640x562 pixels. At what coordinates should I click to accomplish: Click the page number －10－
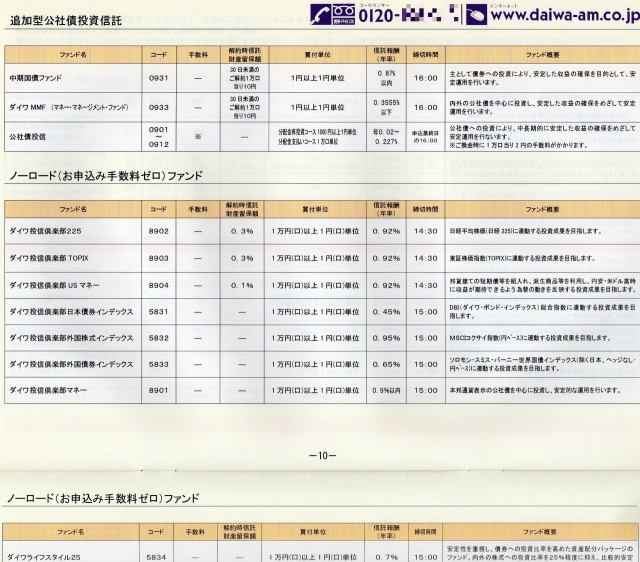pyautogui.click(x=322, y=455)
